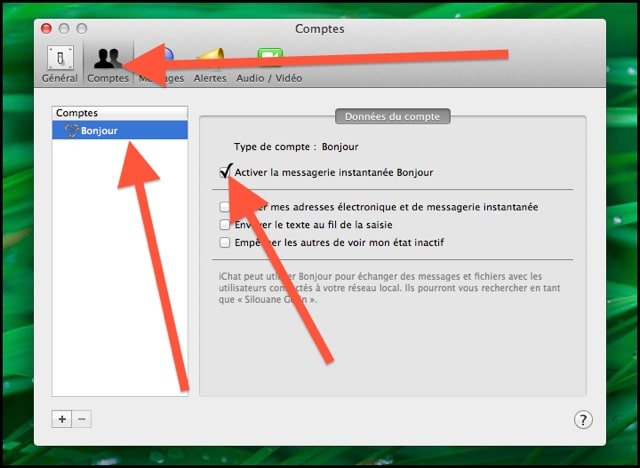This screenshot has width=640, height=468.
Task: Open the Général preferences pane
Action: [x=60, y=64]
